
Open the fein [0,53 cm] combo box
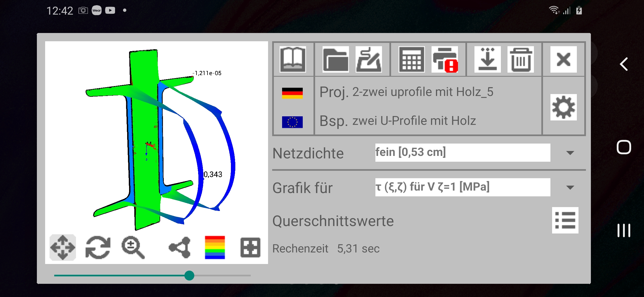[x=462, y=152]
